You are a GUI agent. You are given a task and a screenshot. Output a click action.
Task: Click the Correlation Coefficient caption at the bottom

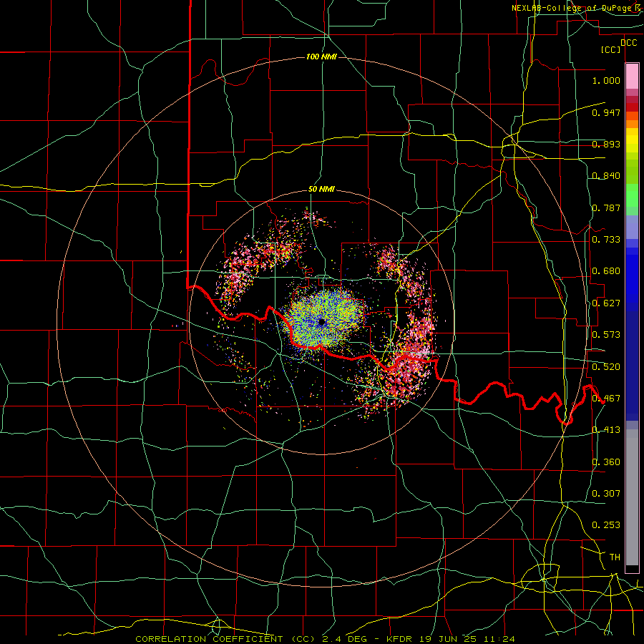(325, 639)
